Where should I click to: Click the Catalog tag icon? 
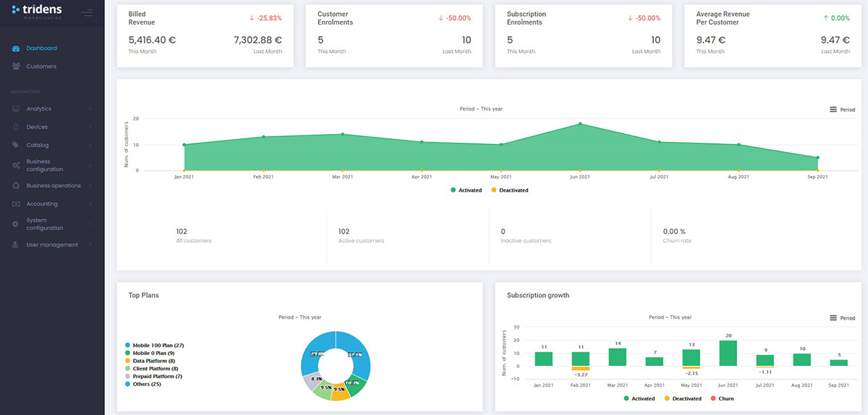[16, 145]
